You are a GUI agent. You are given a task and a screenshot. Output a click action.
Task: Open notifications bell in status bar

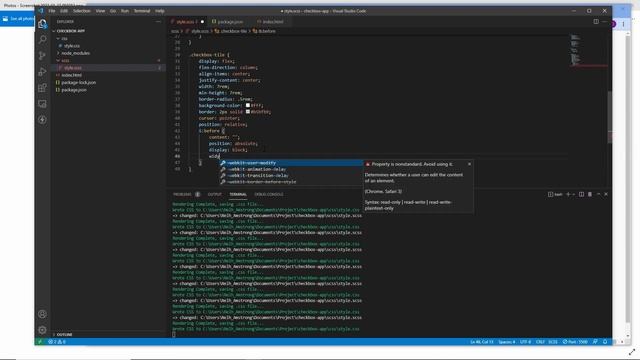click(x=605, y=342)
